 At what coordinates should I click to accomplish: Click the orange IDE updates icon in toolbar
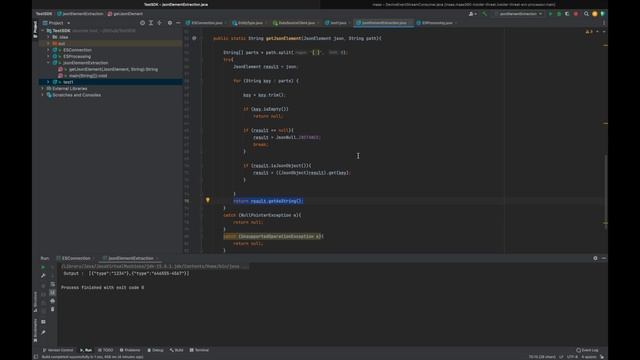[595, 14]
